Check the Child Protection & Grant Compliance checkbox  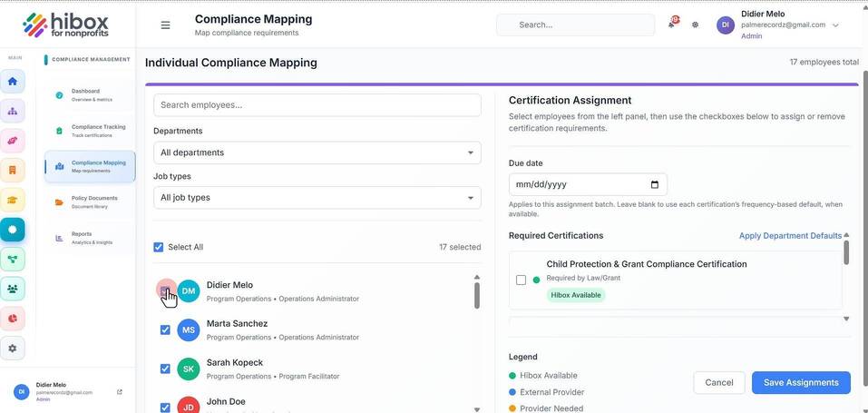click(521, 280)
